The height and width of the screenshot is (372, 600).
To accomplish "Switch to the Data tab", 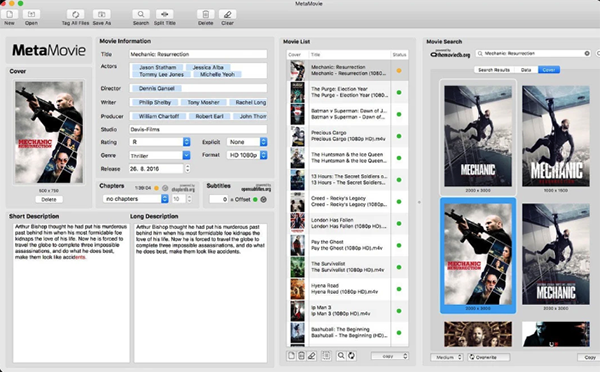I will (x=526, y=70).
